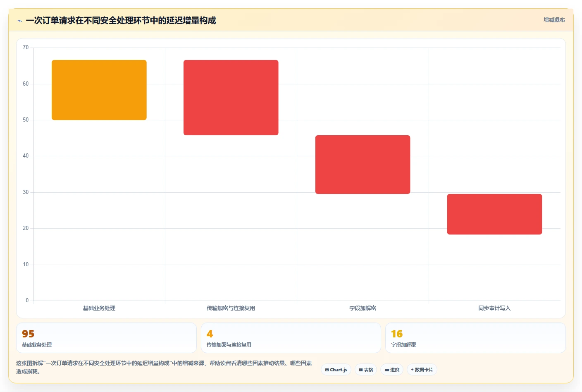Click the y-axis value 30
The height and width of the screenshot is (392, 582).
26,192
